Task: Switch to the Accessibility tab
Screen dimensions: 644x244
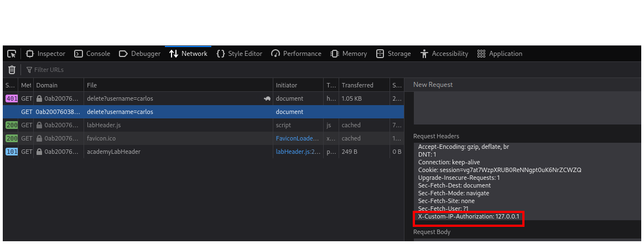Action: pyautogui.click(x=444, y=54)
